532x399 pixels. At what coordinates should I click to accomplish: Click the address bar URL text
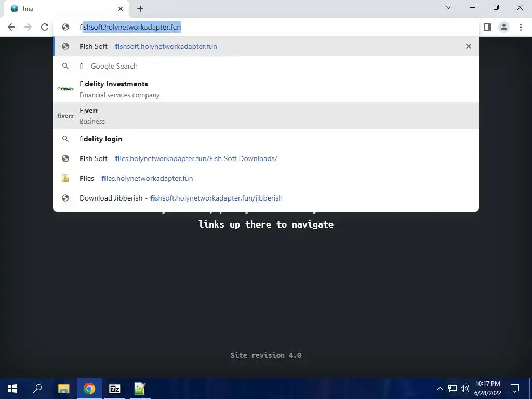point(130,27)
